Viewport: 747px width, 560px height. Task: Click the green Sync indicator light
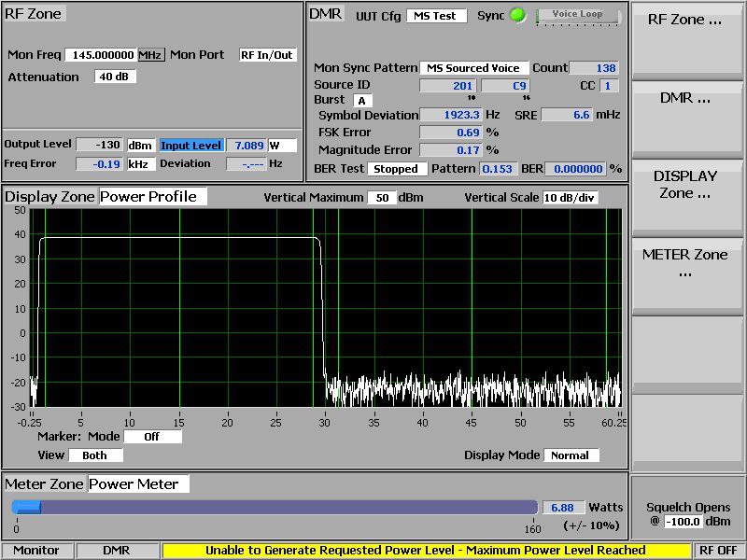click(518, 15)
